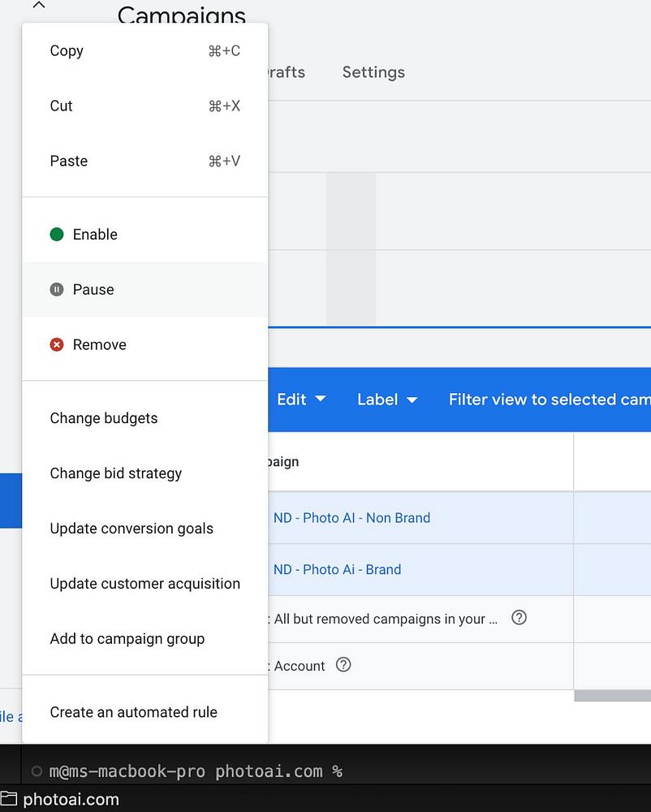Click the green Enable status icon

[57, 235]
